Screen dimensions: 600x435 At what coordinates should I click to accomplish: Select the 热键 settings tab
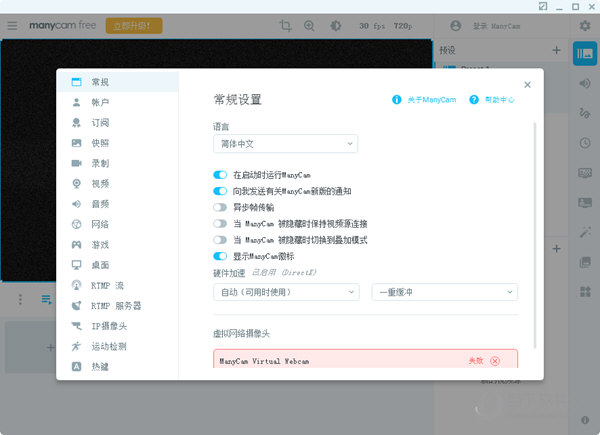pyautogui.click(x=117, y=367)
